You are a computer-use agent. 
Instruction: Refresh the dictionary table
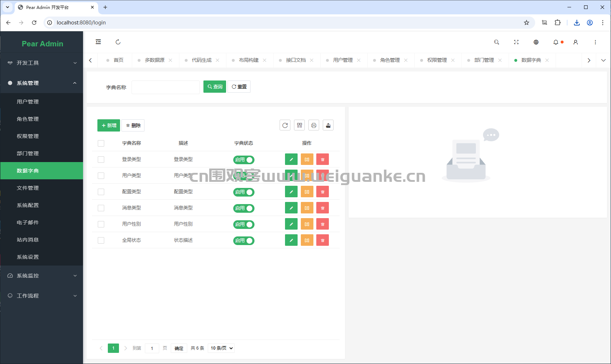285,125
